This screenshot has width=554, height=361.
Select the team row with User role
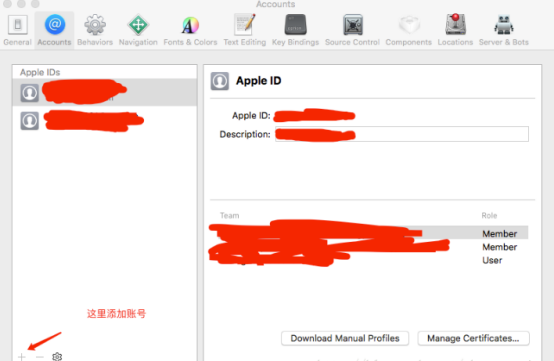[369, 260]
